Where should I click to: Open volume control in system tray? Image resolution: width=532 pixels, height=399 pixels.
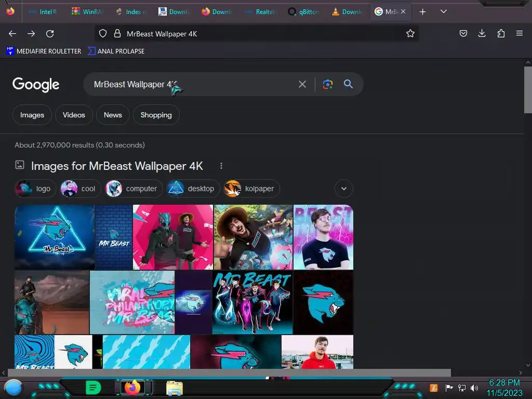[x=474, y=388]
